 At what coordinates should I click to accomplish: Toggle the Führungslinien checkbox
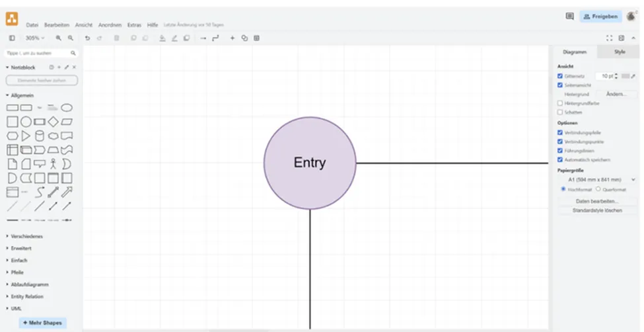(x=560, y=151)
